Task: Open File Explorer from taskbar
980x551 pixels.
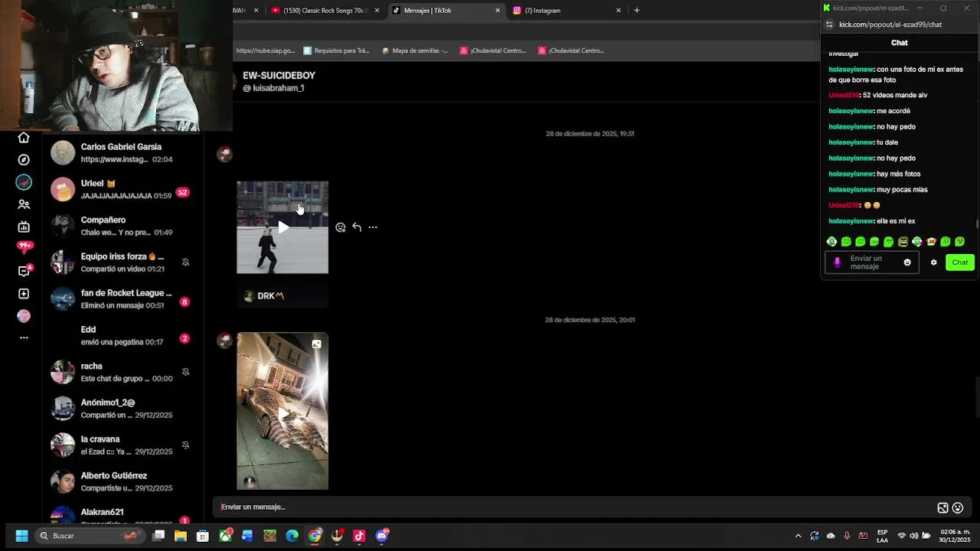Action: (x=181, y=536)
